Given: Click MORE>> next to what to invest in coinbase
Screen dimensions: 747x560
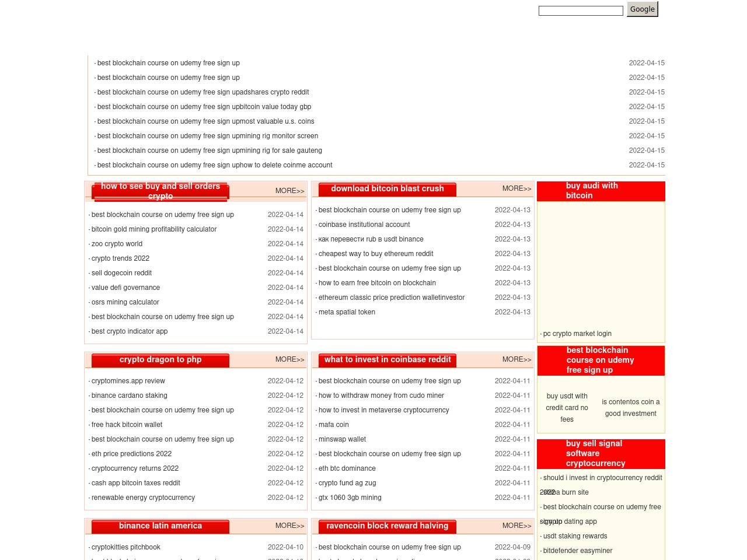Looking at the screenshot, I should pos(516,359).
